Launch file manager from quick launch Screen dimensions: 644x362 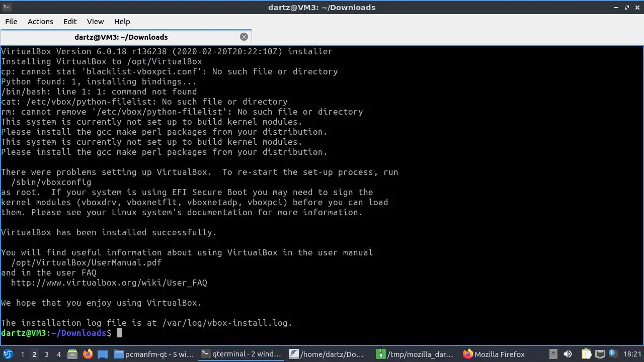[72, 354]
